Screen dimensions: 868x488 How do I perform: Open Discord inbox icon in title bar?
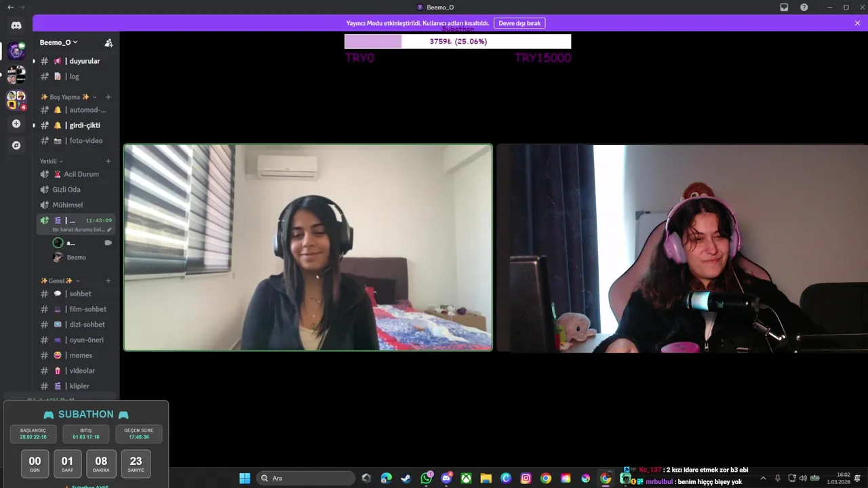(x=785, y=7)
